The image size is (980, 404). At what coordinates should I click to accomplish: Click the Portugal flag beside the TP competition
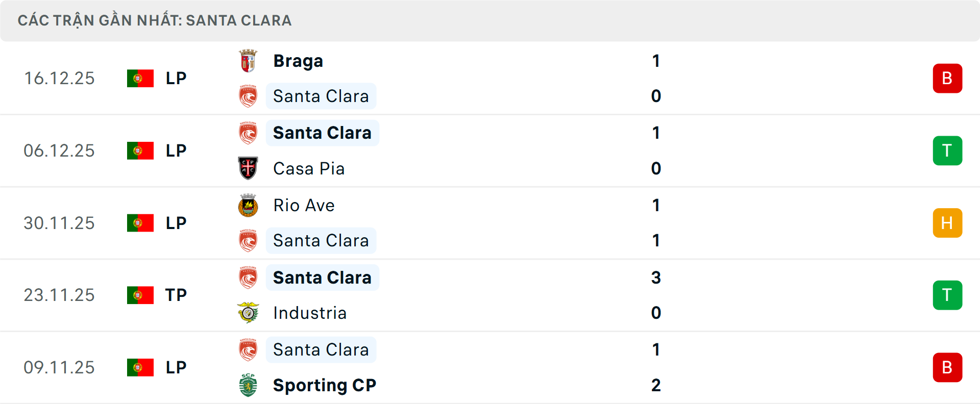point(140,295)
